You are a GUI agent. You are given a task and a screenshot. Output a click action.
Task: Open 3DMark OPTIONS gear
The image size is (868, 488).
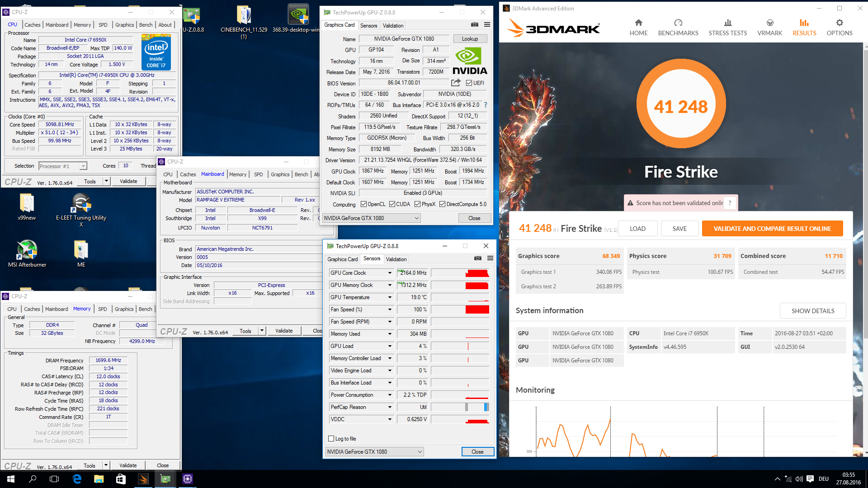pyautogui.click(x=840, y=28)
